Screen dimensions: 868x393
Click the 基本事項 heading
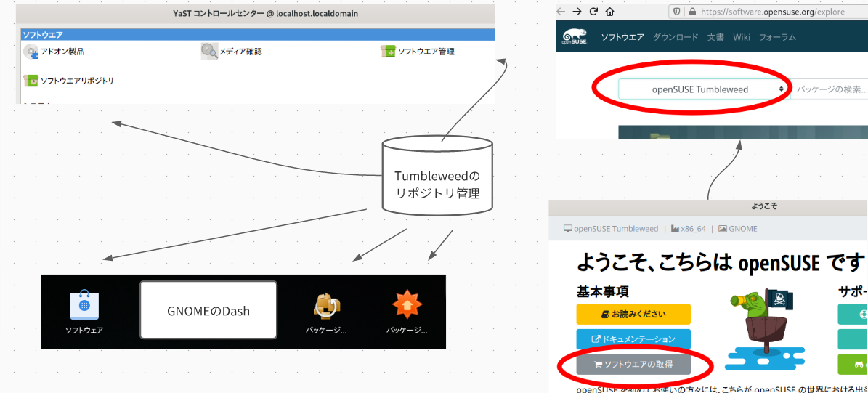click(x=602, y=291)
